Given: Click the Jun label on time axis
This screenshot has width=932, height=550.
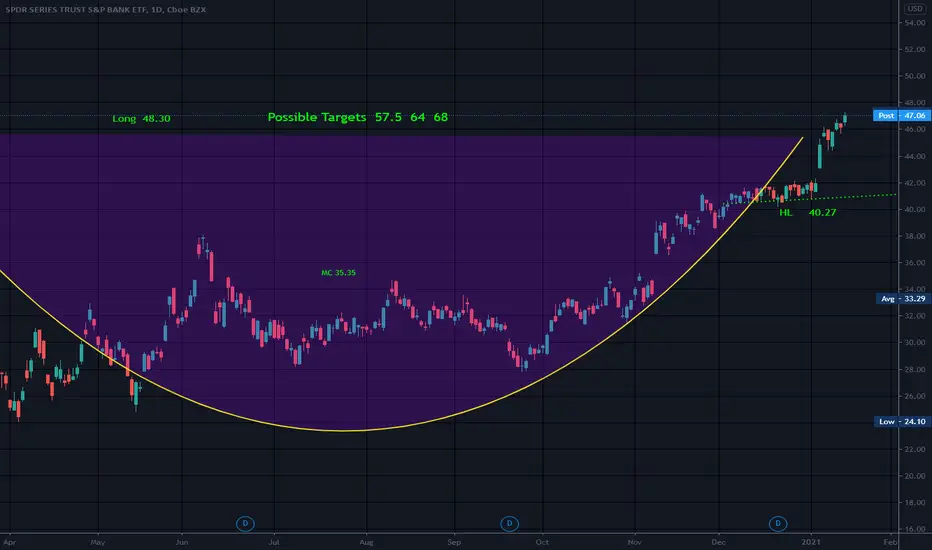Looking at the screenshot, I should pyautogui.click(x=182, y=542).
